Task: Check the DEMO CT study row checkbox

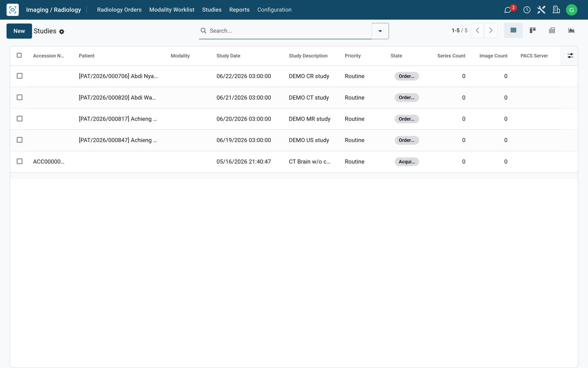Action: click(19, 97)
